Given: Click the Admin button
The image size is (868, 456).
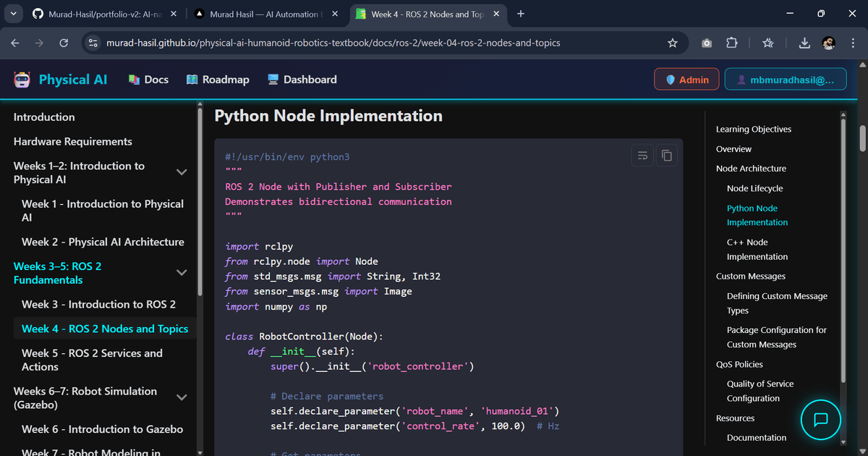Looking at the screenshot, I should point(686,79).
